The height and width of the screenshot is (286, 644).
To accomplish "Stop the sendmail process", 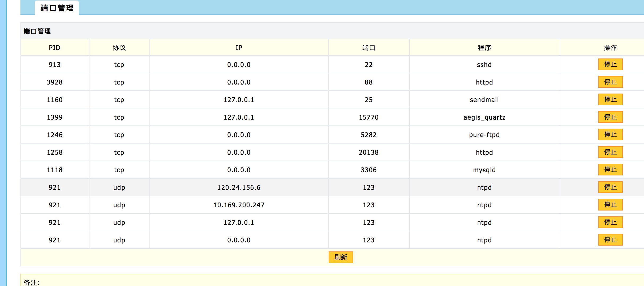I will pos(610,99).
